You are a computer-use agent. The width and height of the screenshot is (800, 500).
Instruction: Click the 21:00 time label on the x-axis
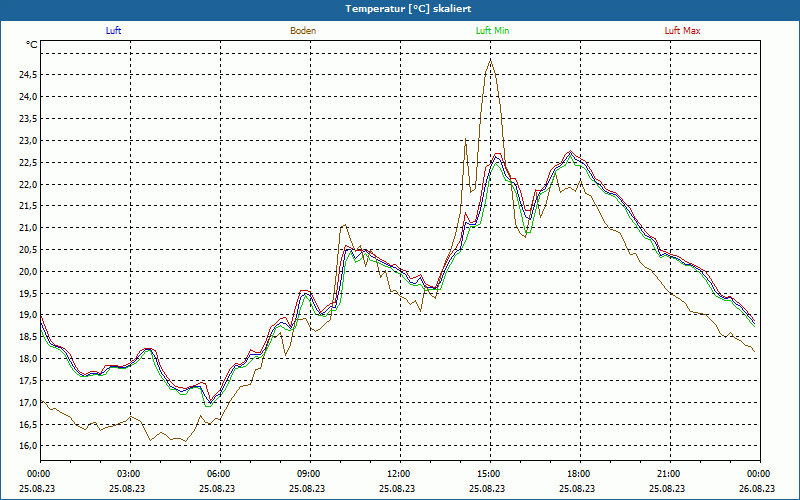670,474
